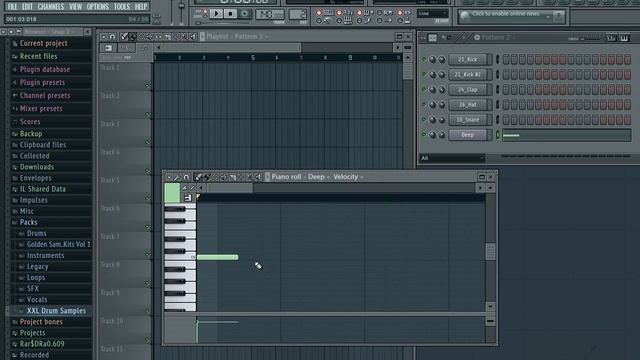Open the 18_Snare channel settings
This screenshot has width=640, height=360.
(x=468, y=120)
